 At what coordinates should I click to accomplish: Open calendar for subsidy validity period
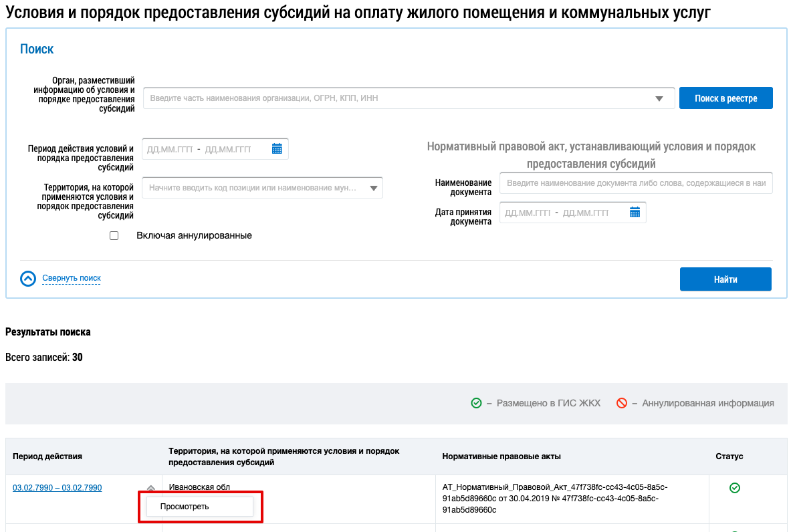click(x=277, y=149)
